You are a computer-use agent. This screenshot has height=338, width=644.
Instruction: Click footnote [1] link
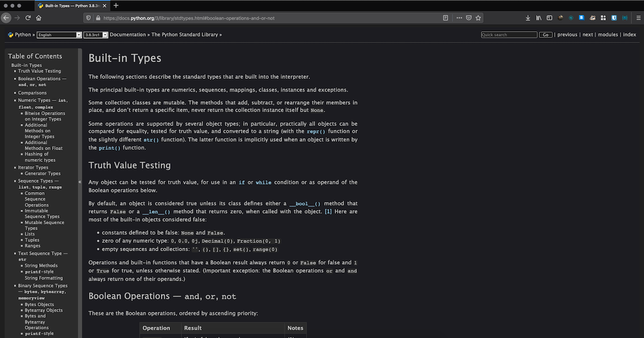click(328, 211)
